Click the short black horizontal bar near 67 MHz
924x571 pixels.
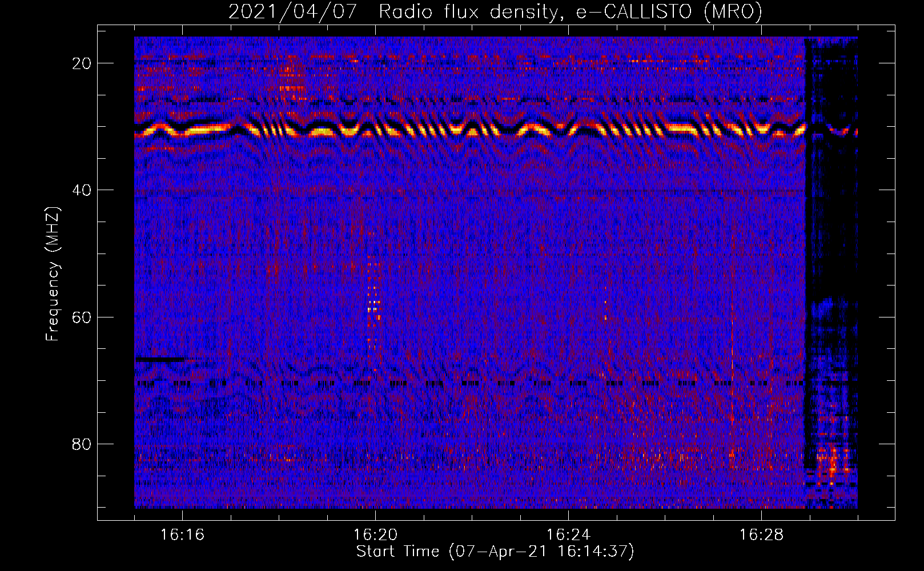tap(160, 359)
